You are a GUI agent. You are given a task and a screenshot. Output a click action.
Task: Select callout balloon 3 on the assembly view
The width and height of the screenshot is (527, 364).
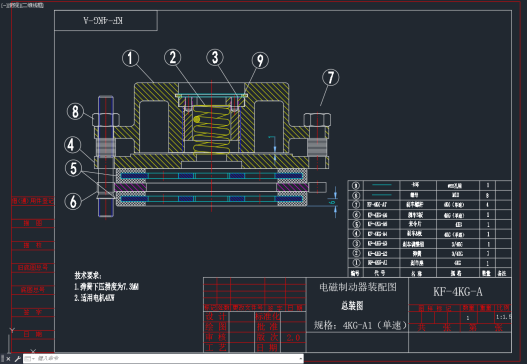pos(215,57)
